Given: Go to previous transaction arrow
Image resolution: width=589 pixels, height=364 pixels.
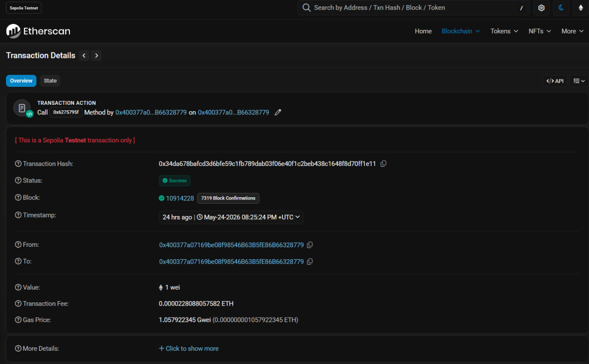Looking at the screenshot, I should pyautogui.click(x=84, y=56).
